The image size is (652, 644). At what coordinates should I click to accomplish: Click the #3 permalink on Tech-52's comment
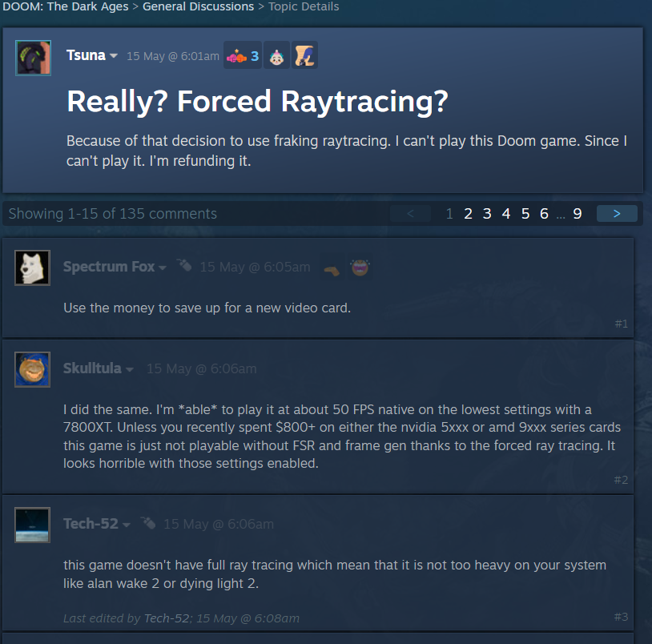pyautogui.click(x=621, y=617)
